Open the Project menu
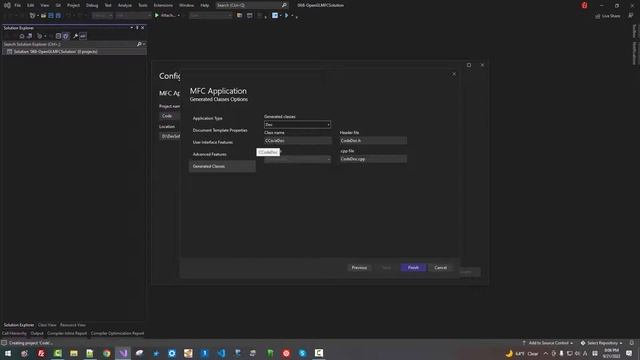 click(x=73, y=5)
